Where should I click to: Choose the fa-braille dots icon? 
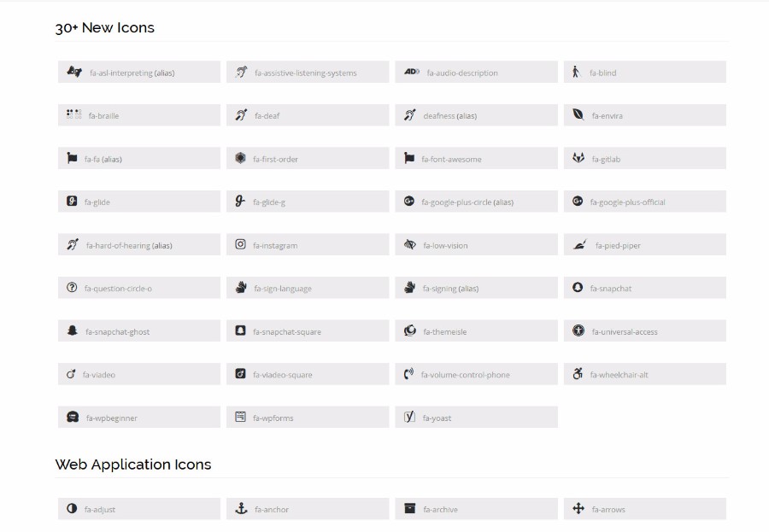pos(73,114)
